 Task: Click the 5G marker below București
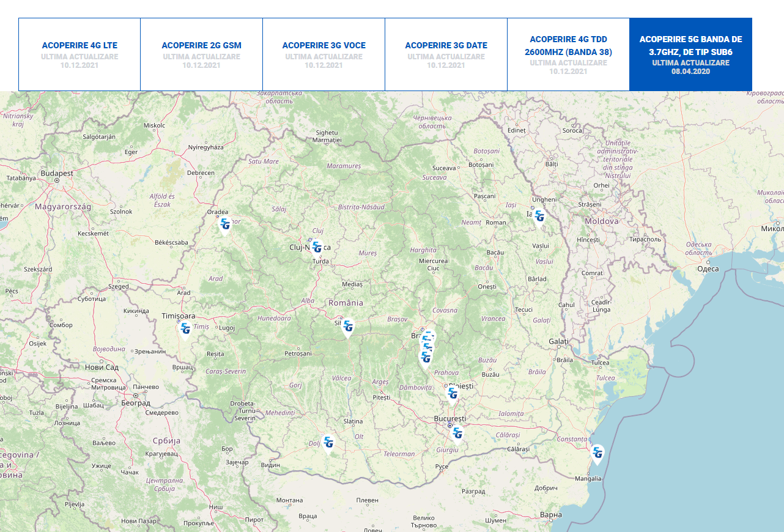point(457,434)
